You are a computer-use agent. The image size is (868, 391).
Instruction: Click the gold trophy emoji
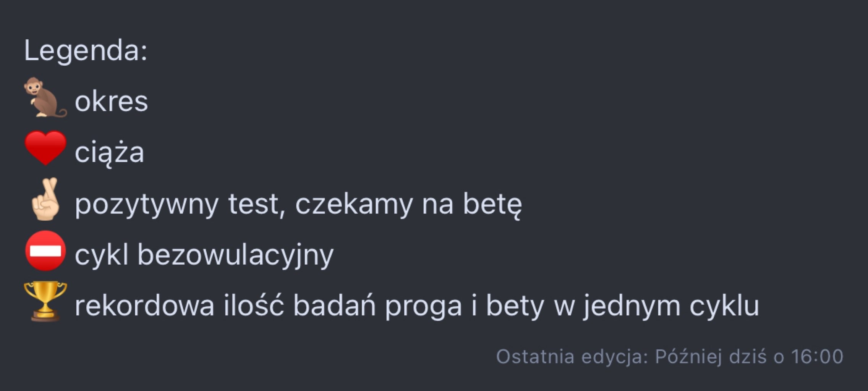pos(45,301)
